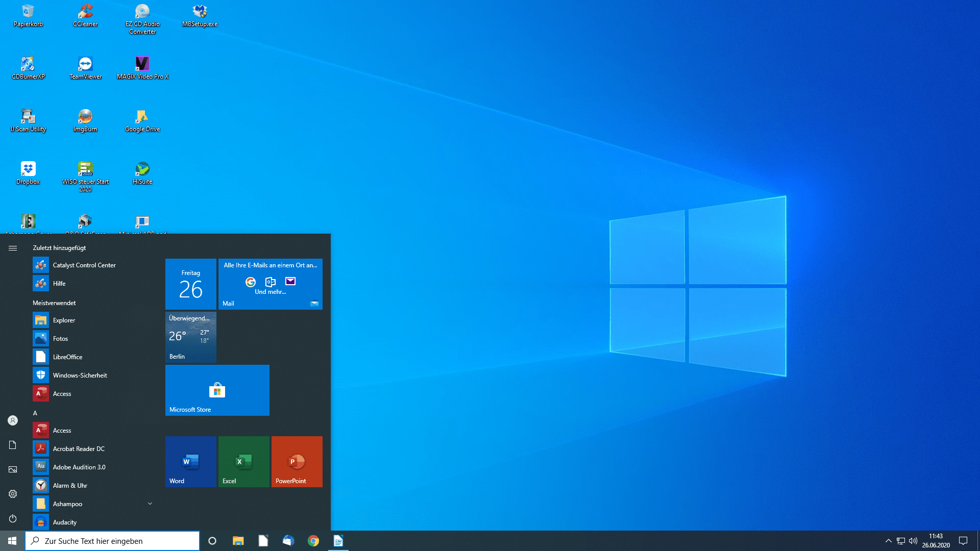Click the TeamViewer desktop icon
This screenshot has height=551, width=980.
coord(85,68)
